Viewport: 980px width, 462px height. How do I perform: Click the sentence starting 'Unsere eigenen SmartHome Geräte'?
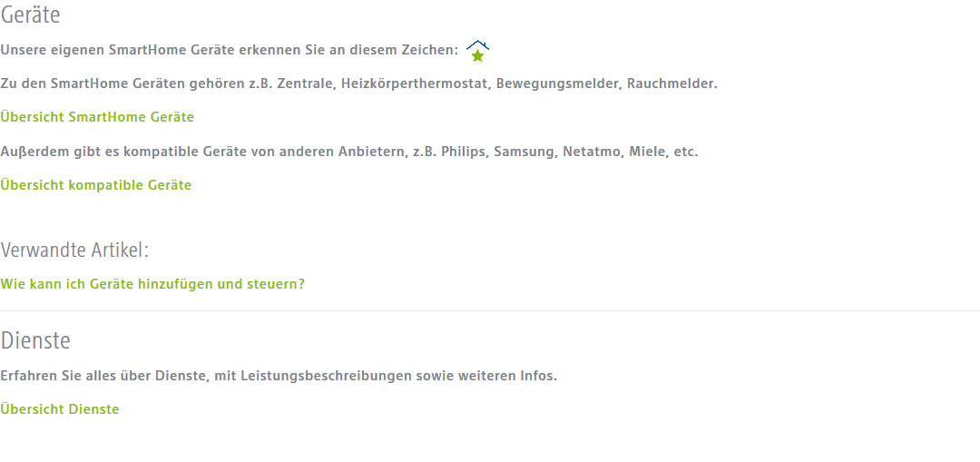[229, 50]
